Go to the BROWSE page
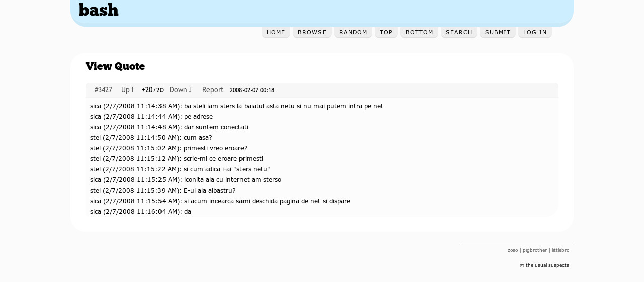Screen dimensions: 644x282 (312, 32)
